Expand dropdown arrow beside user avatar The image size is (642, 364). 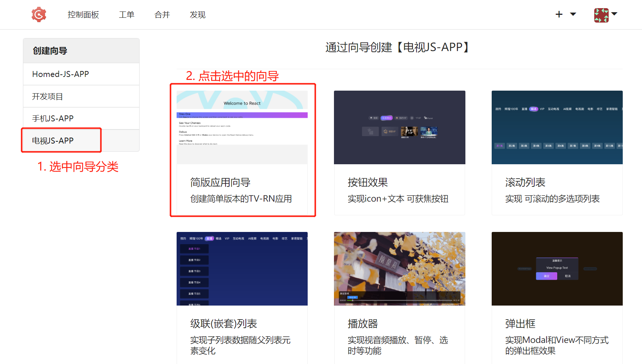[615, 14]
